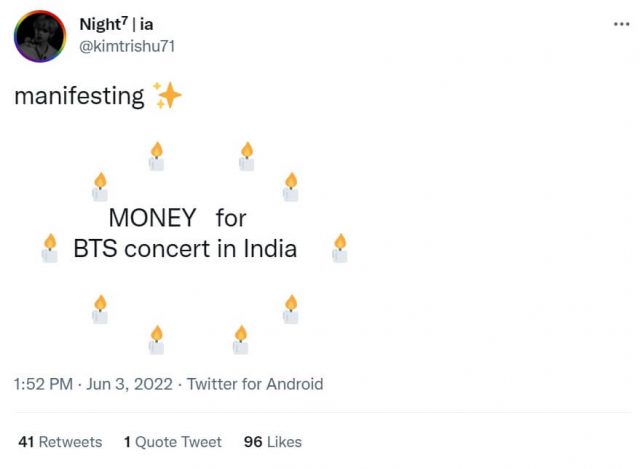View the 41 Retweets list

pyautogui.click(x=60, y=441)
